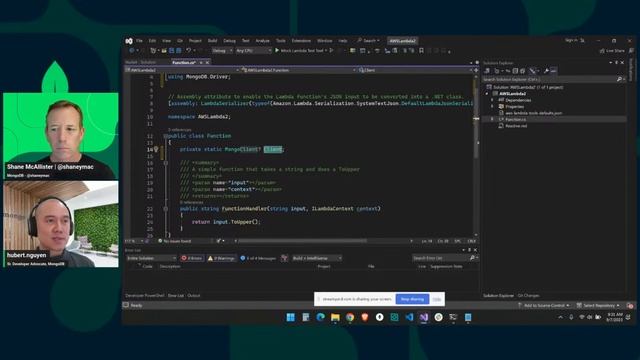The width and height of the screenshot is (640, 360).
Task: Open File Explorer from the taskbar
Action: (x=335, y=317)
